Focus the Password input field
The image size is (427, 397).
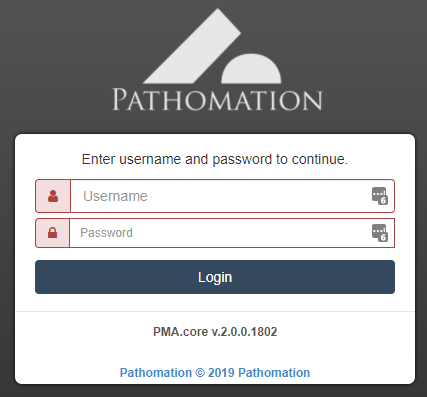(232, 233)
